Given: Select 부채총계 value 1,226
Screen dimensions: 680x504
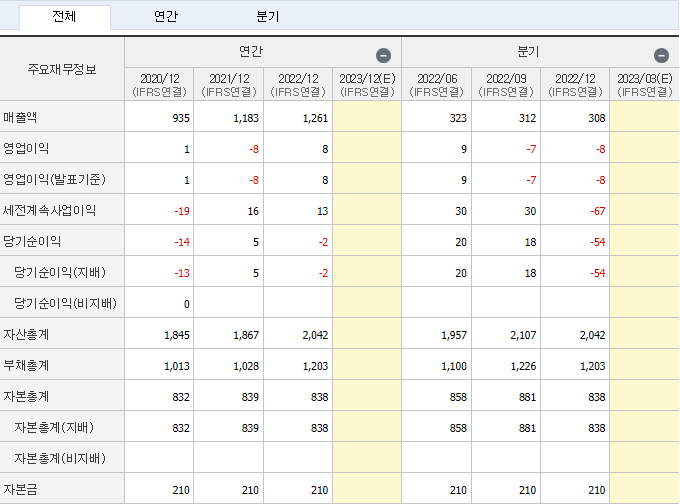Looking at the screenshot, I should 523,366.
